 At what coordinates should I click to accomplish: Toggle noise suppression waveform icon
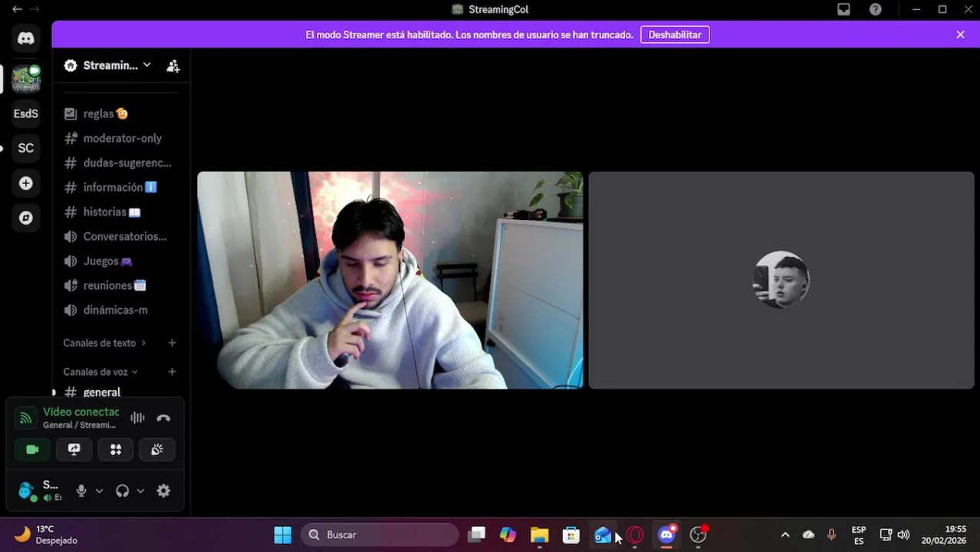[x=137, y=418]
